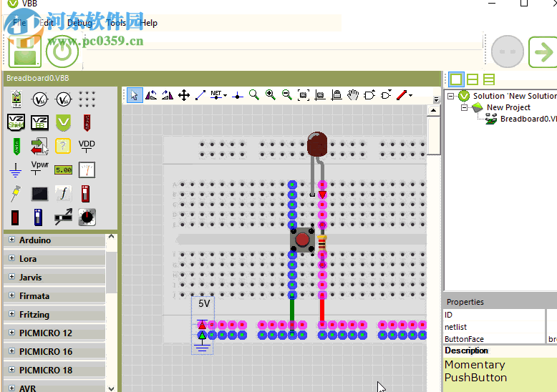The image size is (557, 392).
Task: Click the zoom in magnifier
Action: coord(271,95)
